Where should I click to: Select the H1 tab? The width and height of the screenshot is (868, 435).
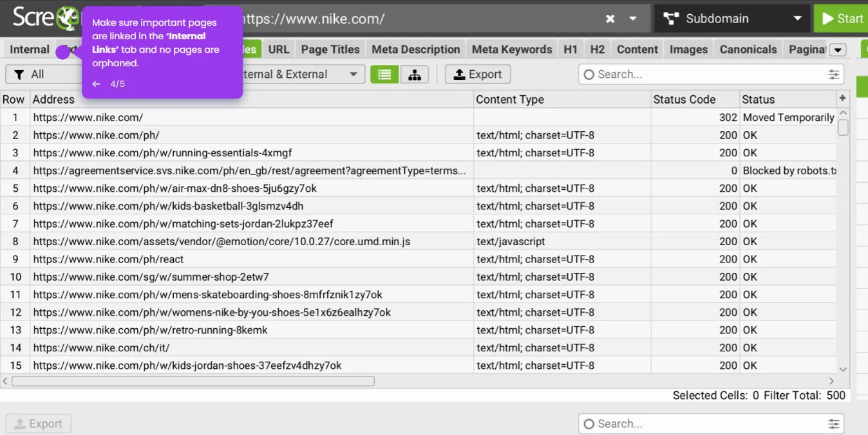point(571,50)
